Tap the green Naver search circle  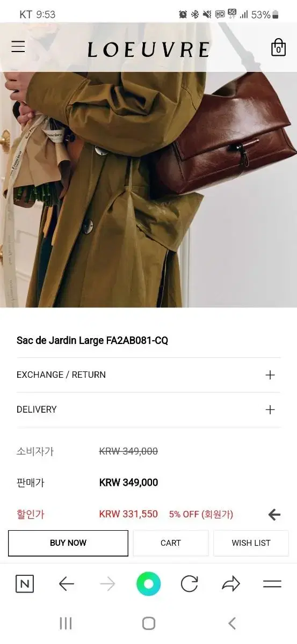point(149,584)
